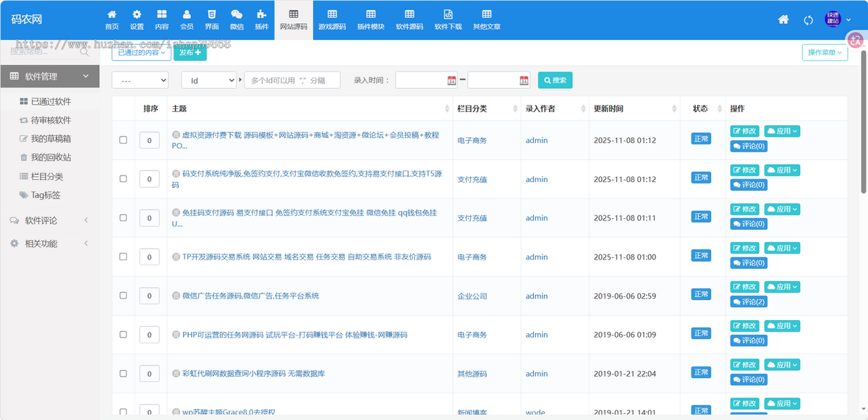Click the 正常 status badge for 彩虹代刷网 row

click(x=701, y=372)
